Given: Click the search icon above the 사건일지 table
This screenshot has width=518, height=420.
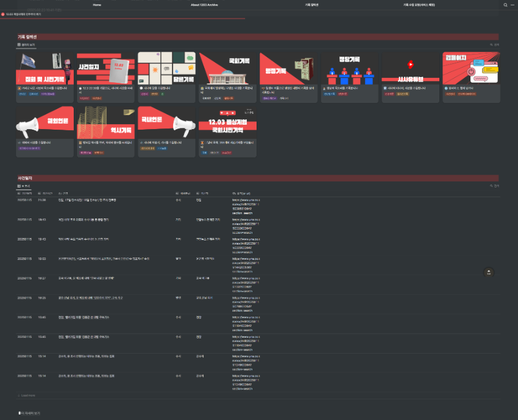Looking at the screenshot, I should (x=492, y=186).
